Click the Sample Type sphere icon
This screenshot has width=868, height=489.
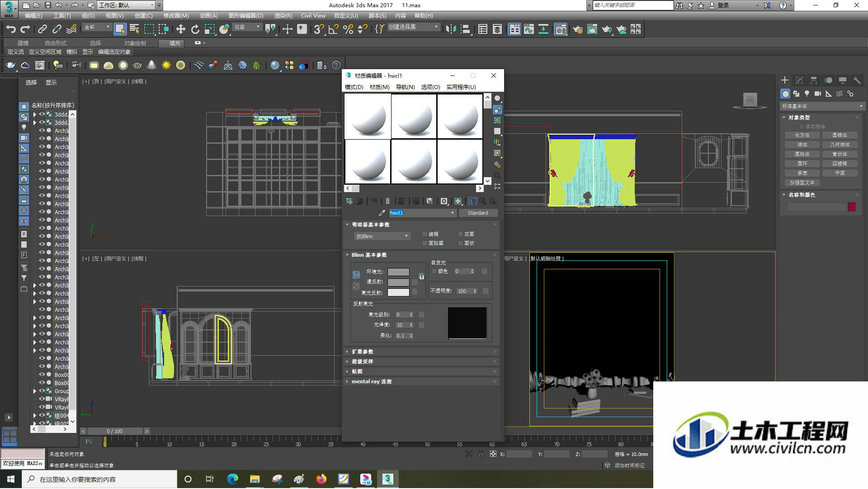(497, 98)
